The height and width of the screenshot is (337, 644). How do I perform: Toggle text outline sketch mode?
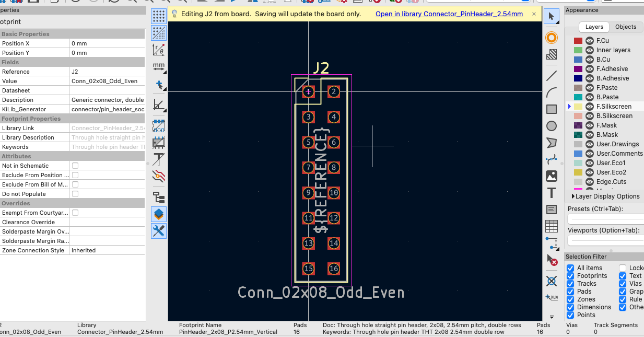click(x=159, y=159)
